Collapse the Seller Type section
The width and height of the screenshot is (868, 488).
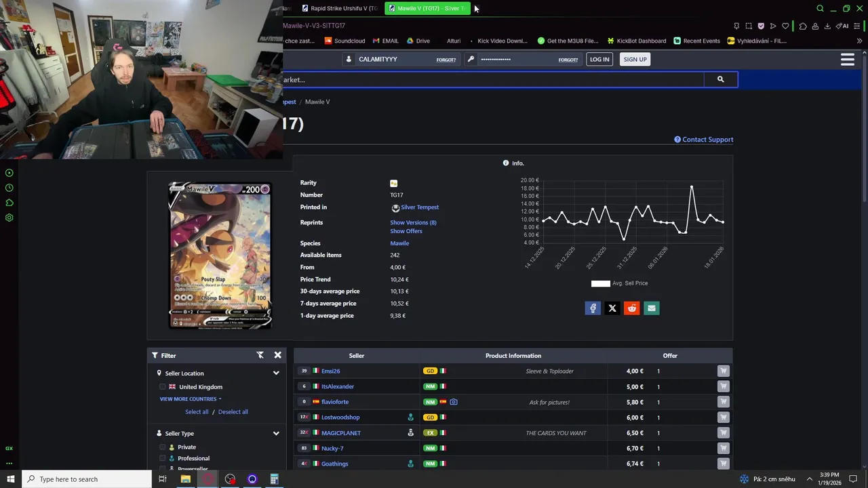point(276,433)
